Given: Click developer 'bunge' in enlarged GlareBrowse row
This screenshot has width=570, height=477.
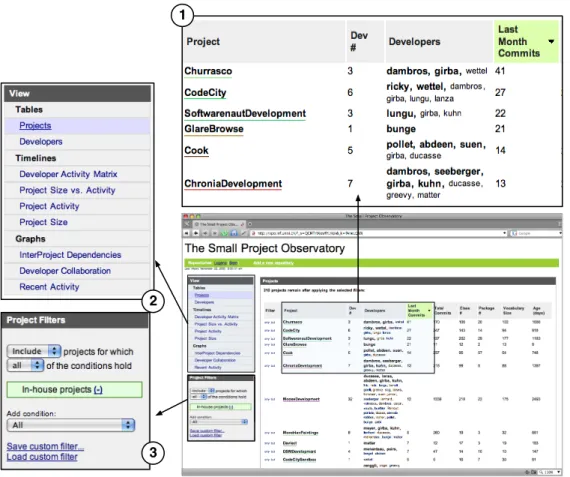Looking at the screenshot, I should (x=401, y=129).
